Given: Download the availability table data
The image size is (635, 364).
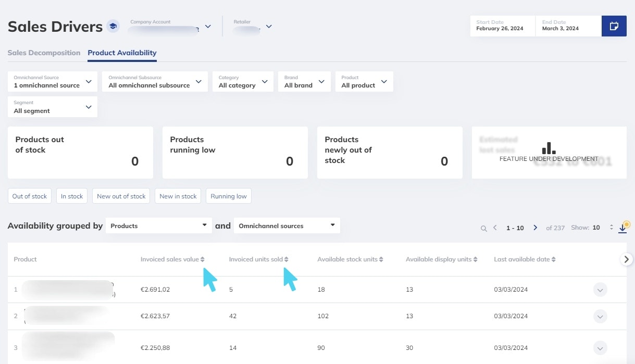Looking at the screenshot, I should [x=622, y=228].
